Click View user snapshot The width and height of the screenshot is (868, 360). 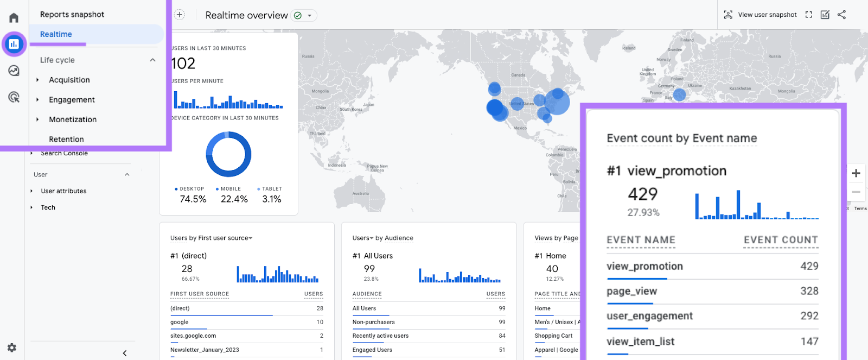click(761, 15)
